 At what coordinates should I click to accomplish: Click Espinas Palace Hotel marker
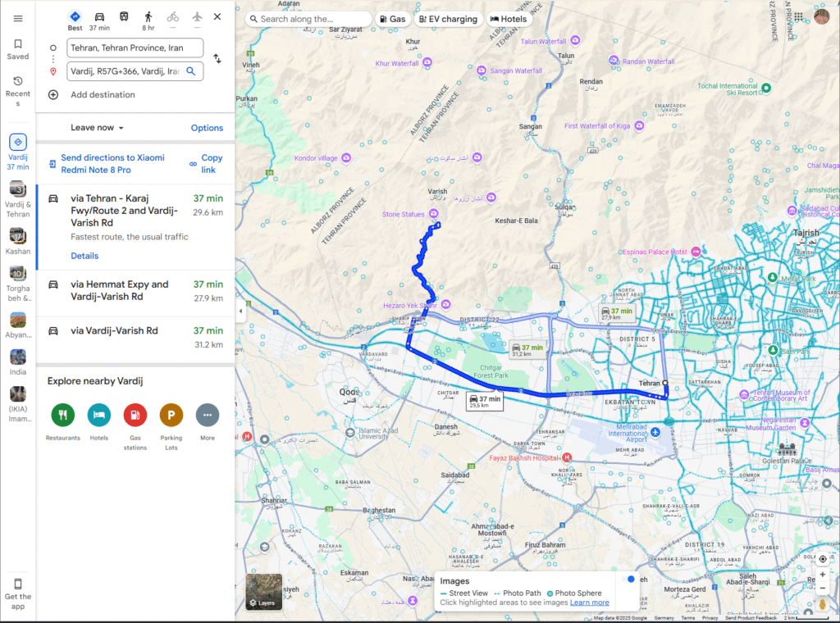pyautogui.click(x=696, y=251)
